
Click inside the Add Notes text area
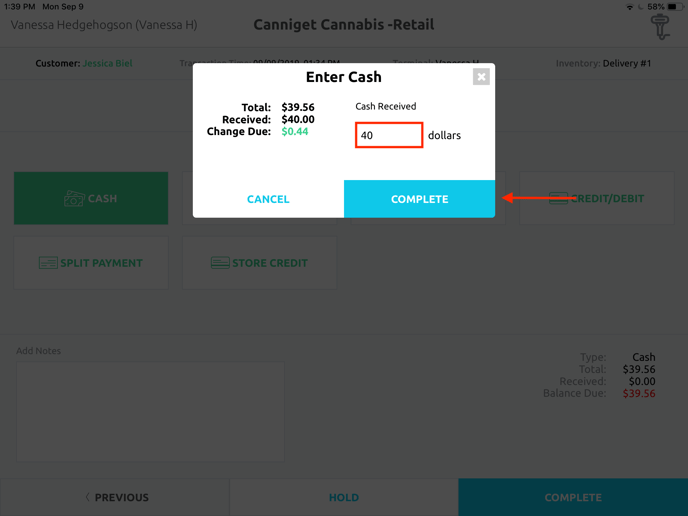(x=150, y=412)
